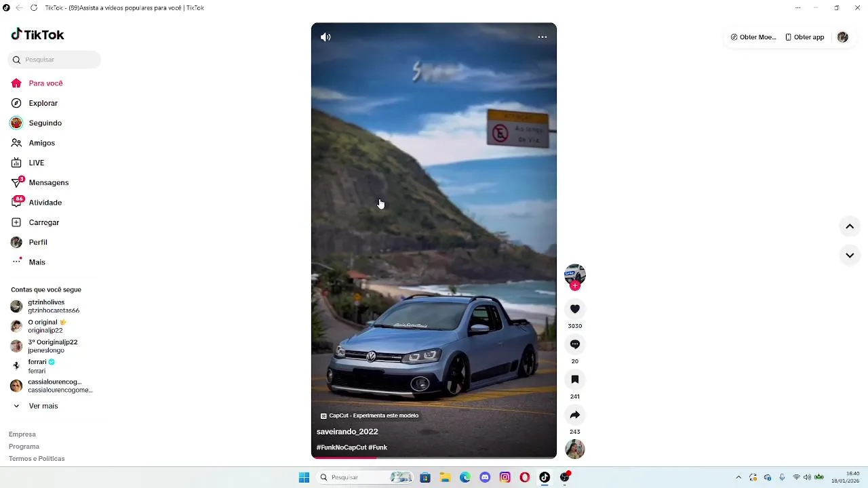Click the browser back arrow
Viewport: 868px width, 488px height.
coord(19,8)
